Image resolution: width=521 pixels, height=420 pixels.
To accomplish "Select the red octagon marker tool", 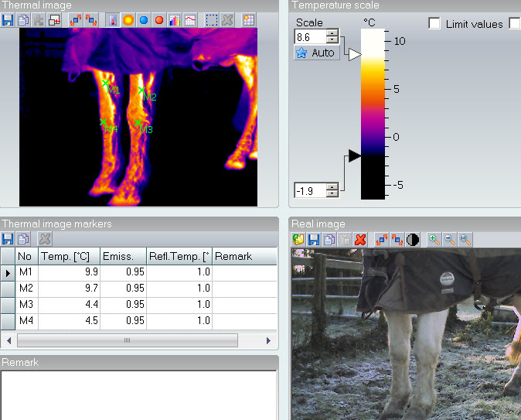I will click(x=159, y=20).
